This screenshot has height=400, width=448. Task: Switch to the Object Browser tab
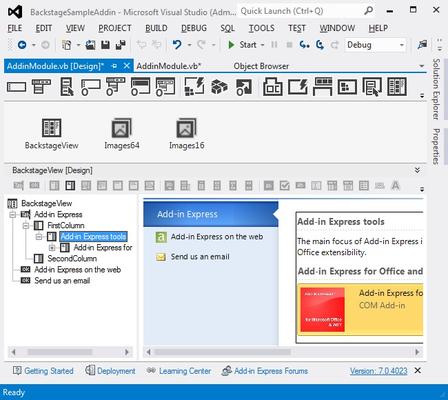[261, 66]
